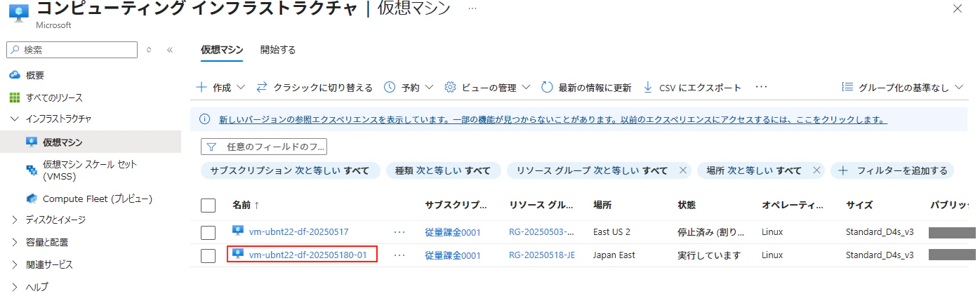Click the plus icon beside 作成
The height and width of the screenshot is (303, 980).
pyautogui.click(x=201, y=88)
